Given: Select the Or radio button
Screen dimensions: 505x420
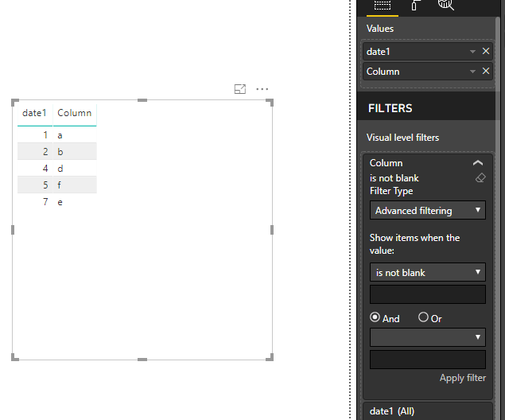Looking at the screenshot, I should point(423,317).
